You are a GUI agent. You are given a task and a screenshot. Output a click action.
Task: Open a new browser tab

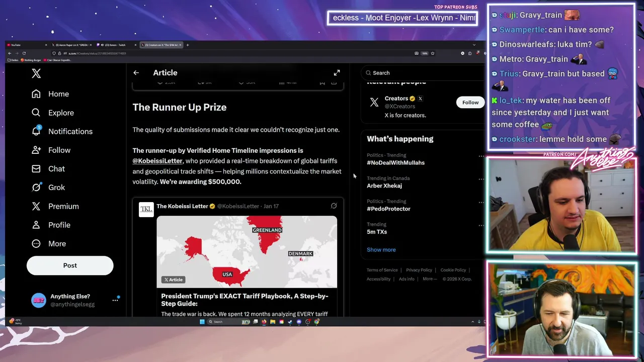point(188,45)
